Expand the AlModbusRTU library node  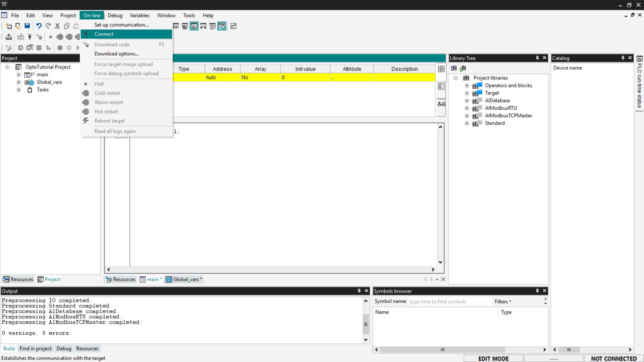(467, 108)
